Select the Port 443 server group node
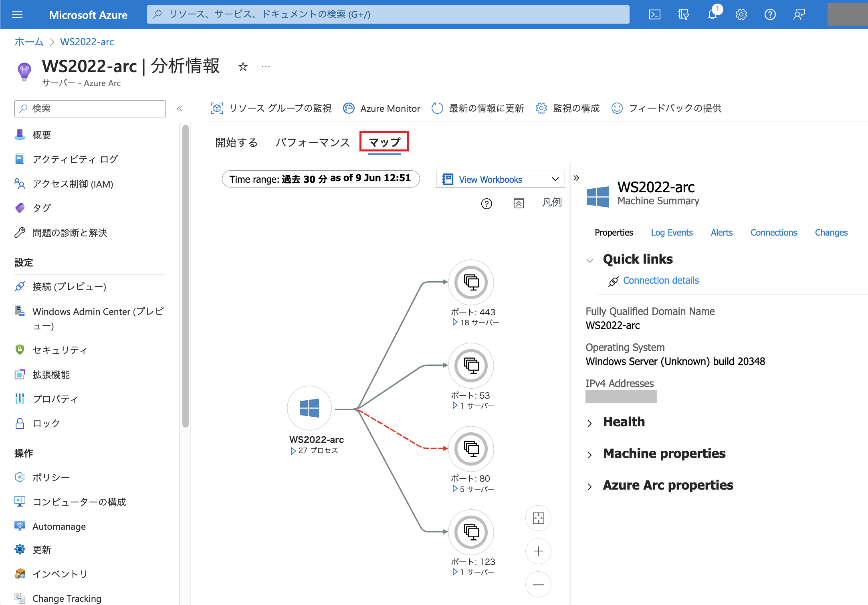 pos(471,282)
